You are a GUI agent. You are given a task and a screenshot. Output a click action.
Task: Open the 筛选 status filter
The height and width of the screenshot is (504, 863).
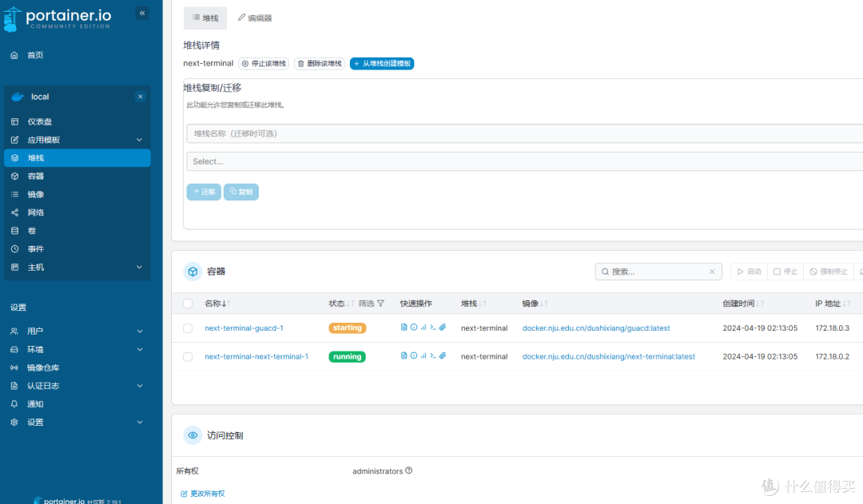point(372,304)
